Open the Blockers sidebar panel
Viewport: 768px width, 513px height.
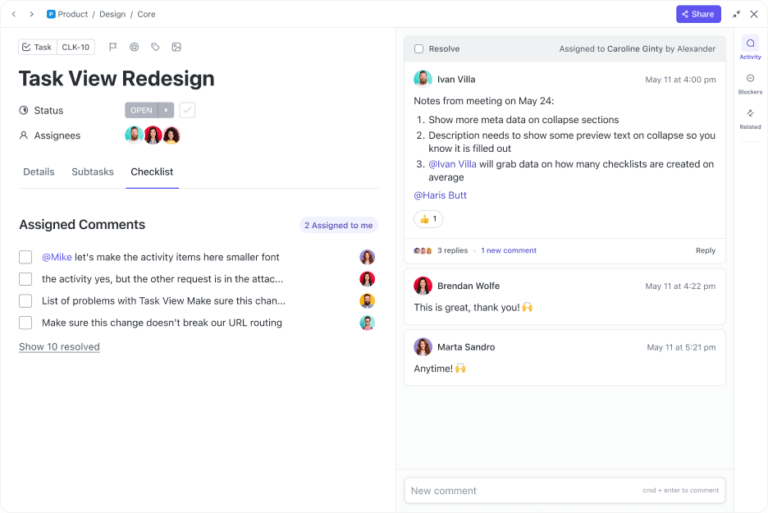(x=750, y=83)
